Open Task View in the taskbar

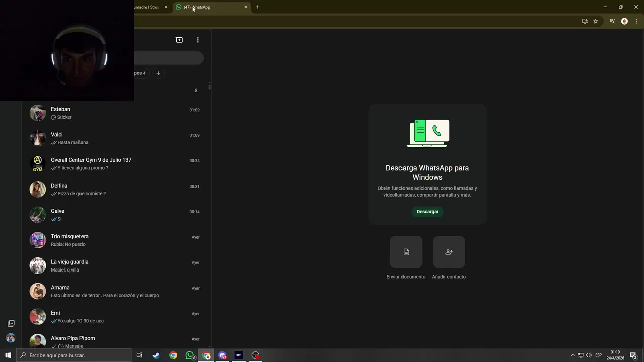139,355
